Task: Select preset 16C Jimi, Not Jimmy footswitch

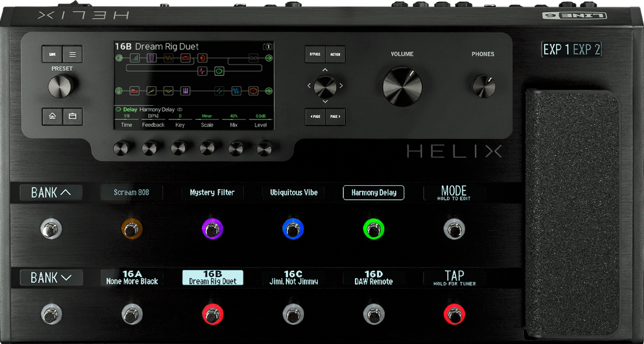Action: point(293,315)
